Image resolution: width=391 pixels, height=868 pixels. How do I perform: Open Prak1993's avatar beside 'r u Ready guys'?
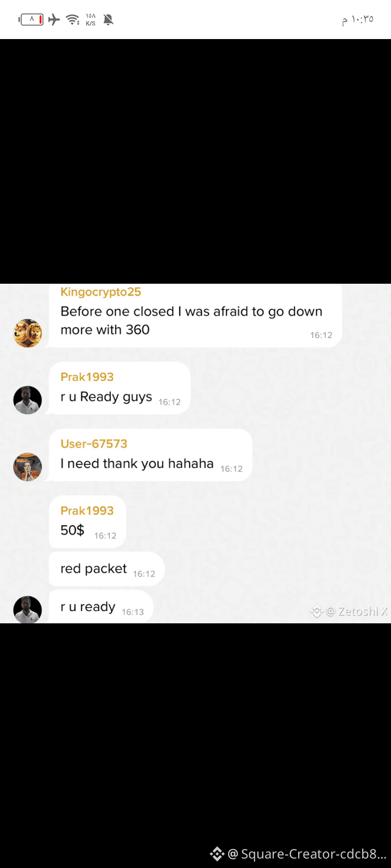[28, 400]
